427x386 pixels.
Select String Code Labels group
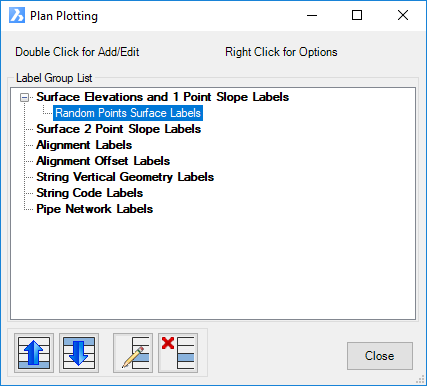pos(90,193)
